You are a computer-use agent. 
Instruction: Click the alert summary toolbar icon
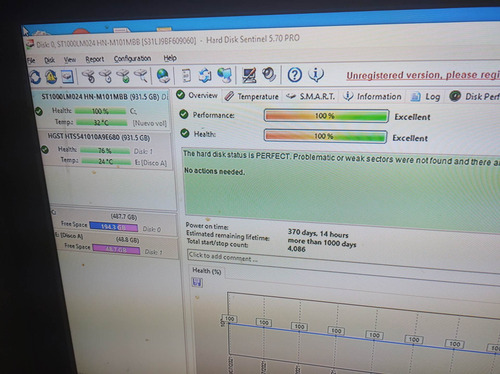coord(51,77)
